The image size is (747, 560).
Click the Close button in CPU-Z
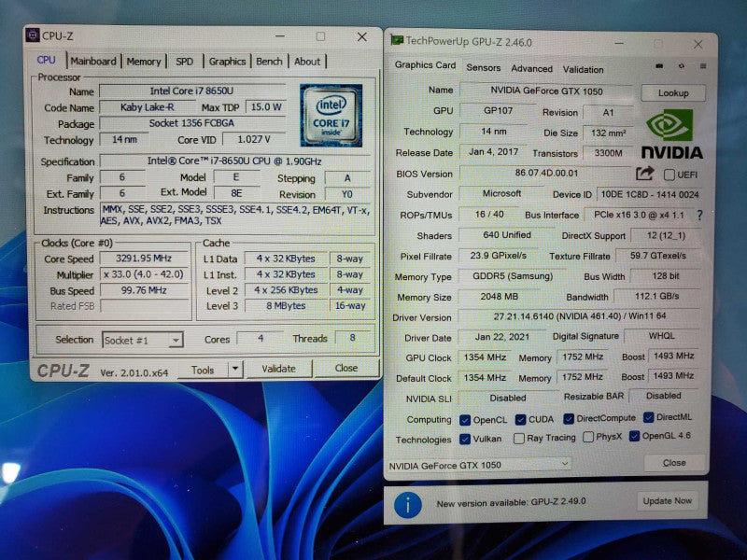[346, 368]
